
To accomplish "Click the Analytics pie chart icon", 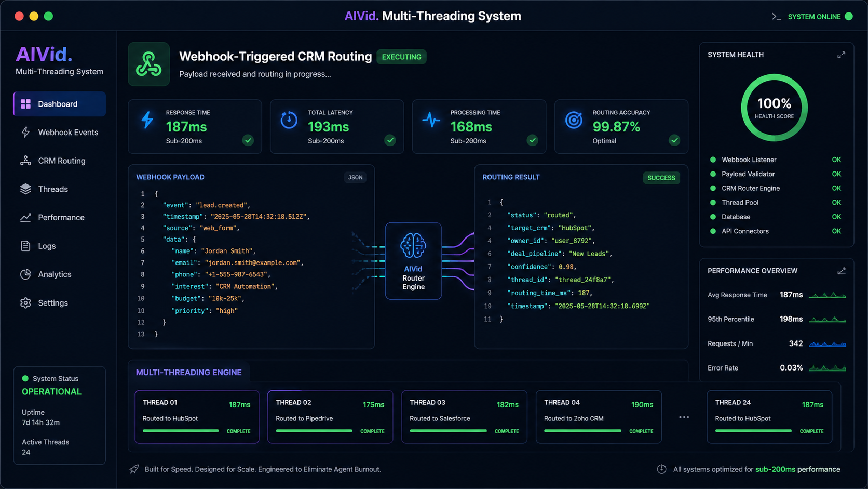I will (x=25, y=274).
